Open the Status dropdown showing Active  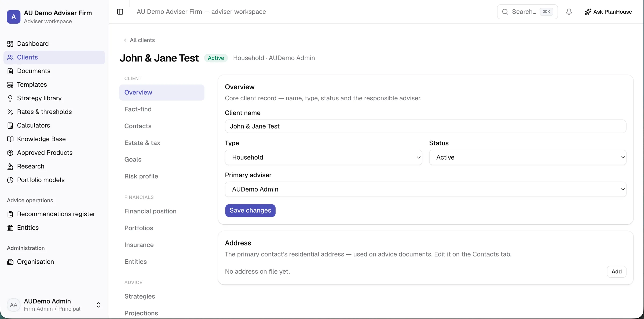pos(528,157)
